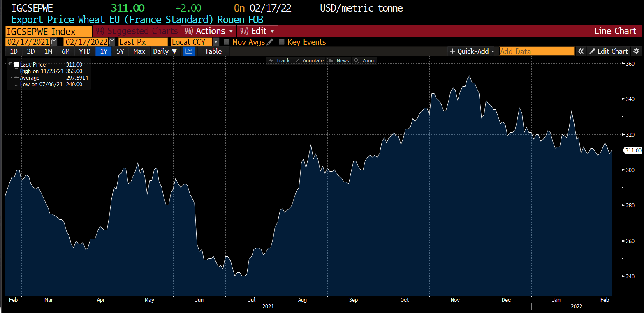Click the moving averages pencil icon
The width and height of the screenshot is (644, 313).
point(270,42)
